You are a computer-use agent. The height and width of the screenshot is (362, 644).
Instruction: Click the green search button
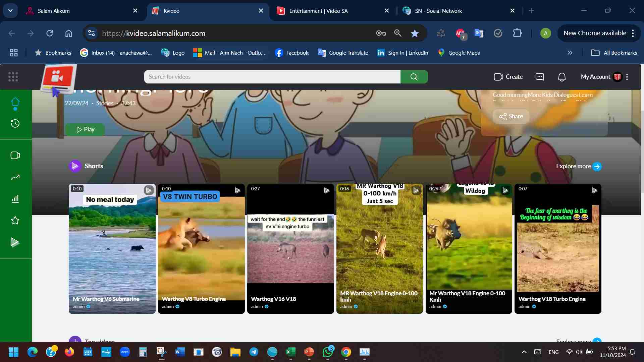[x=414, y=77]
